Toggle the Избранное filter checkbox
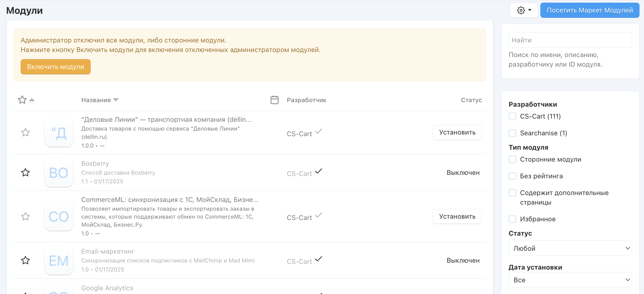This screenshot has height=294, width=644. click(x=513, y=219)
